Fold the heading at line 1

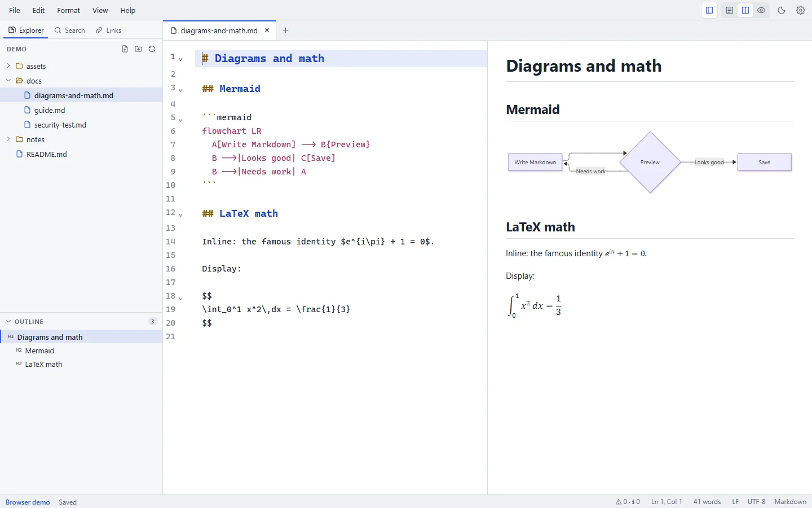(x=180, y=59)
